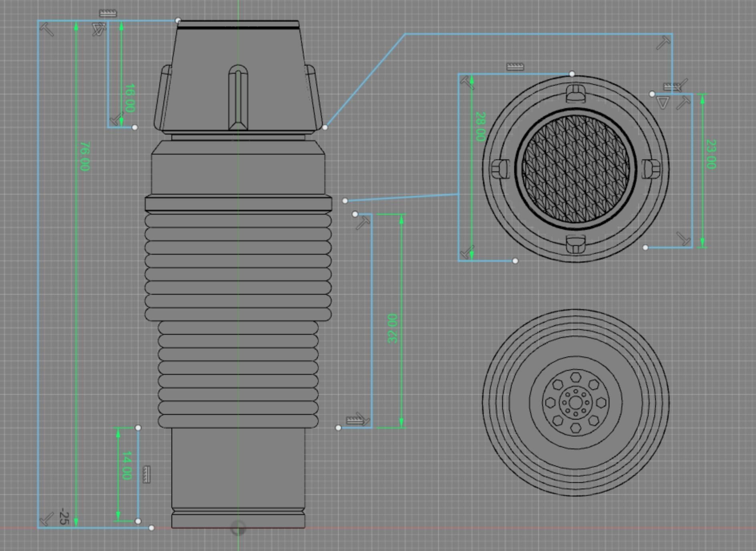Pick point linked by line to 28.00 dimension
The width and height of the screenshot is (756, 551).
345,201
